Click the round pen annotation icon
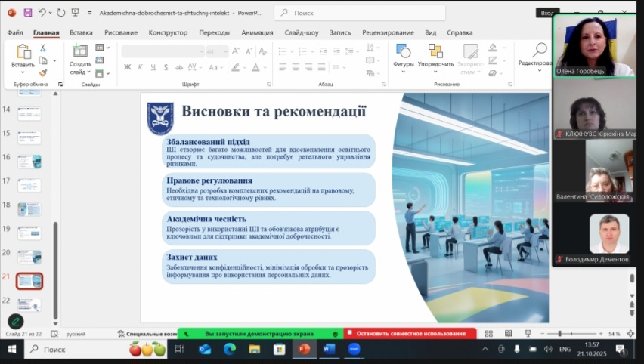Image resolution: width=644 pixels, height=364 pixels. pos(15,321)
